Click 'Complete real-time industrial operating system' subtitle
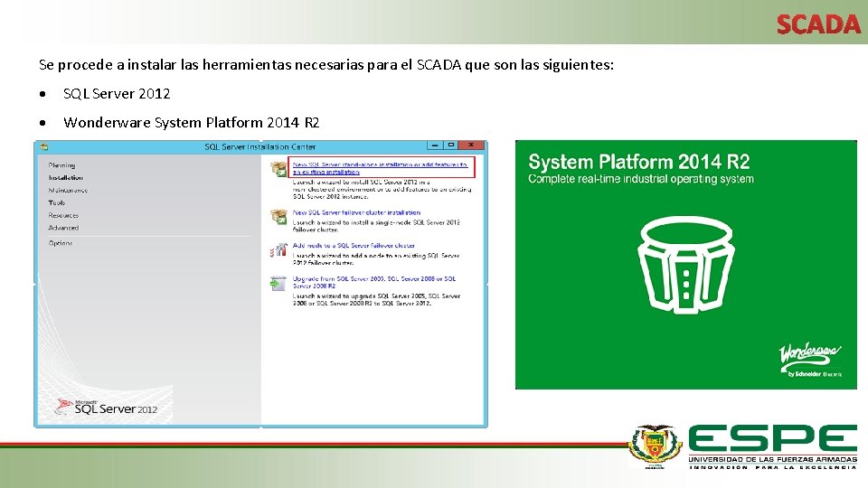The height and width of the screenshot is (488, 868). (x=641, y=179)
